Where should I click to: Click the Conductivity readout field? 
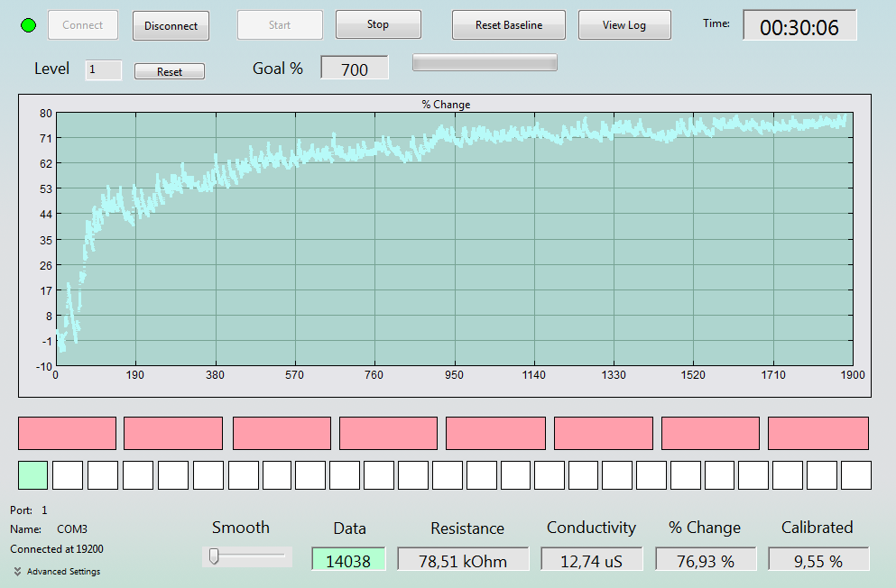(591, 559)
